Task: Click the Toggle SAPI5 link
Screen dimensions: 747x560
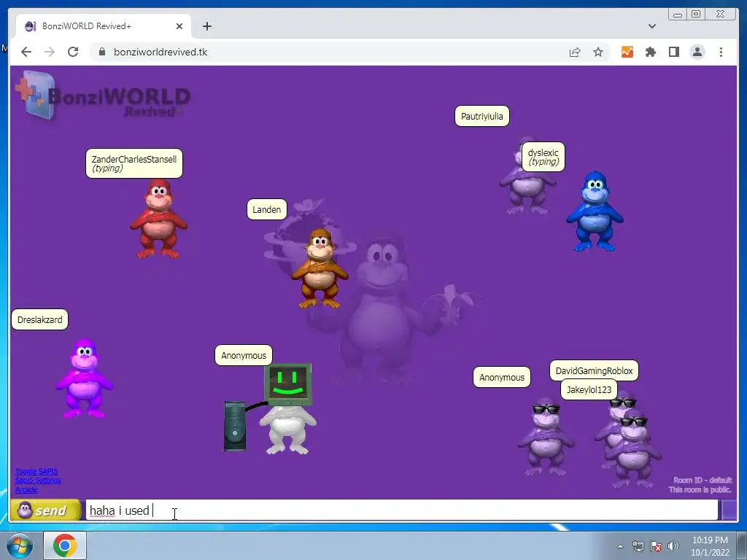Action: coord(36,472)
